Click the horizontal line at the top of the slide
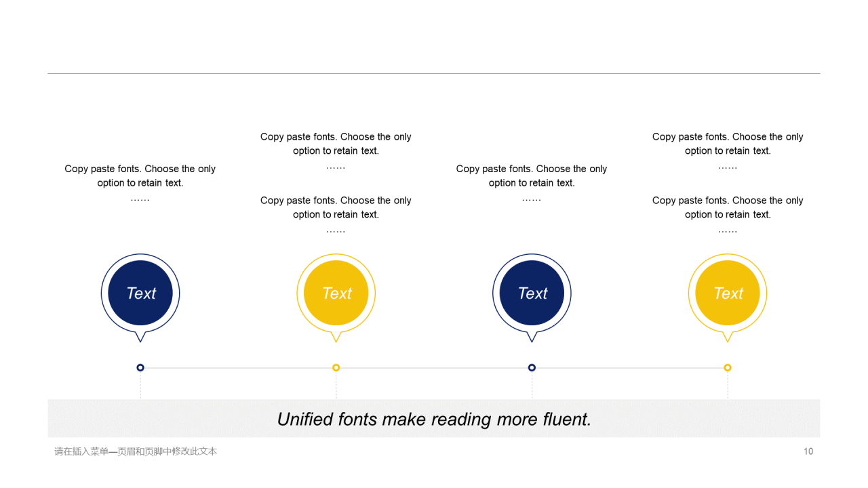This screenshot has height=488, width=868. click(x=434, y=73)
